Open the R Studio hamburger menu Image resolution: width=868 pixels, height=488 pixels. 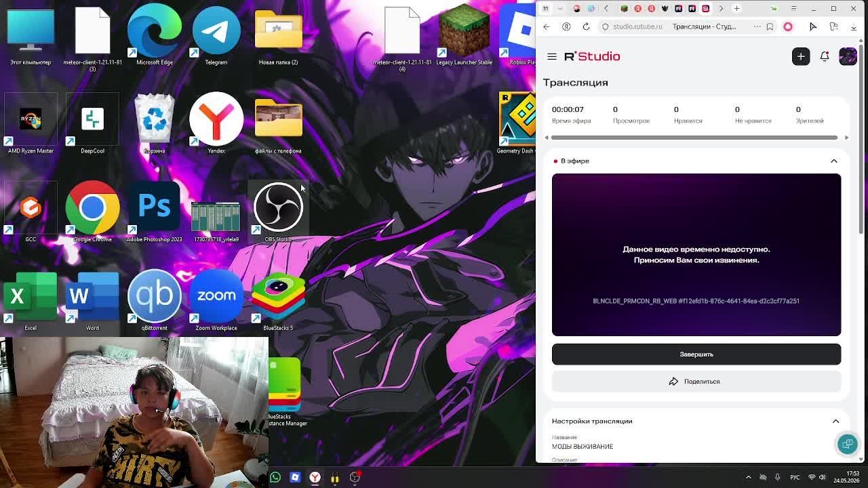552,56
